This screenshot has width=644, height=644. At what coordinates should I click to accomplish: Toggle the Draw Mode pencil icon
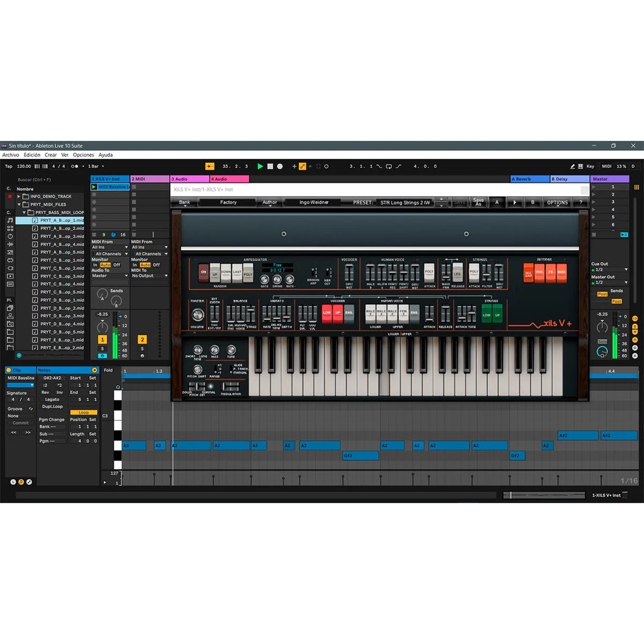coord(572,166)
